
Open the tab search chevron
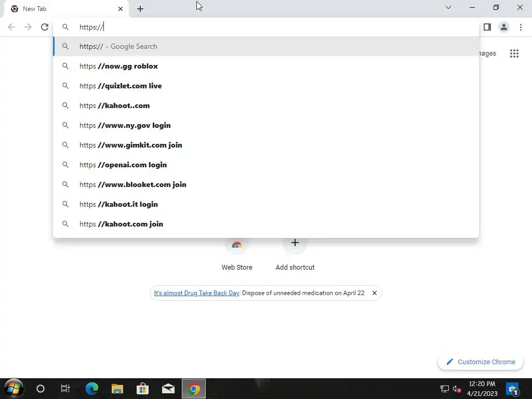pyautogui.click(x=448, y=7)
